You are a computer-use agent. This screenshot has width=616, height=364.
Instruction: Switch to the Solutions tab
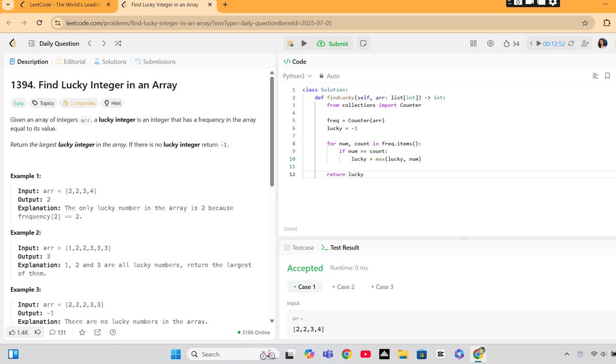(x=110, y=61)
